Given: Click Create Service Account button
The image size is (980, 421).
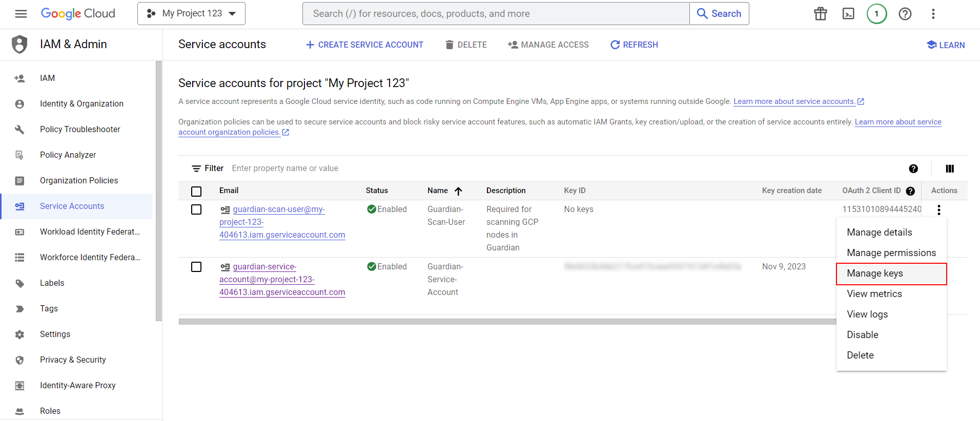Looking at the screenshot, I should pos(364,45).
